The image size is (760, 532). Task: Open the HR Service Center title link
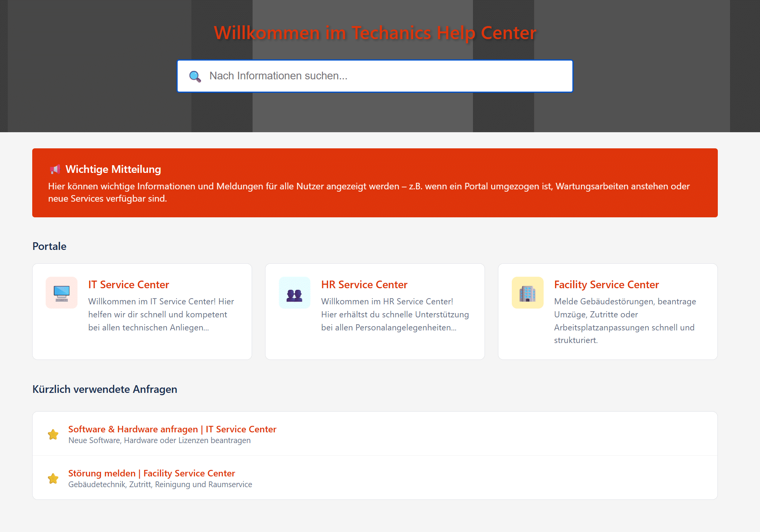coord(364,284)
